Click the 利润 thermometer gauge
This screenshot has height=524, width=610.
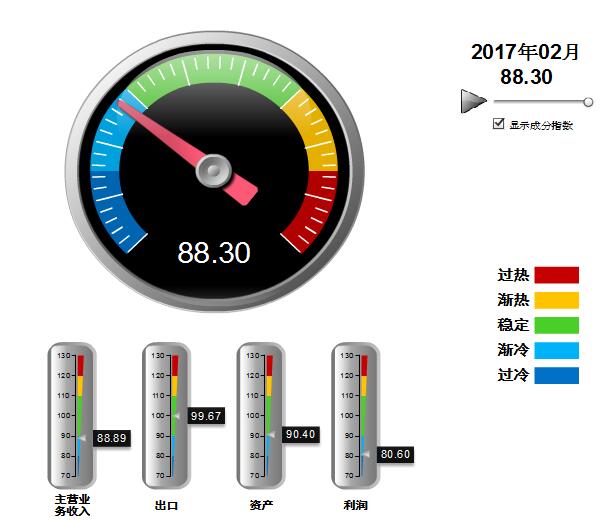[x=354, y=414]
